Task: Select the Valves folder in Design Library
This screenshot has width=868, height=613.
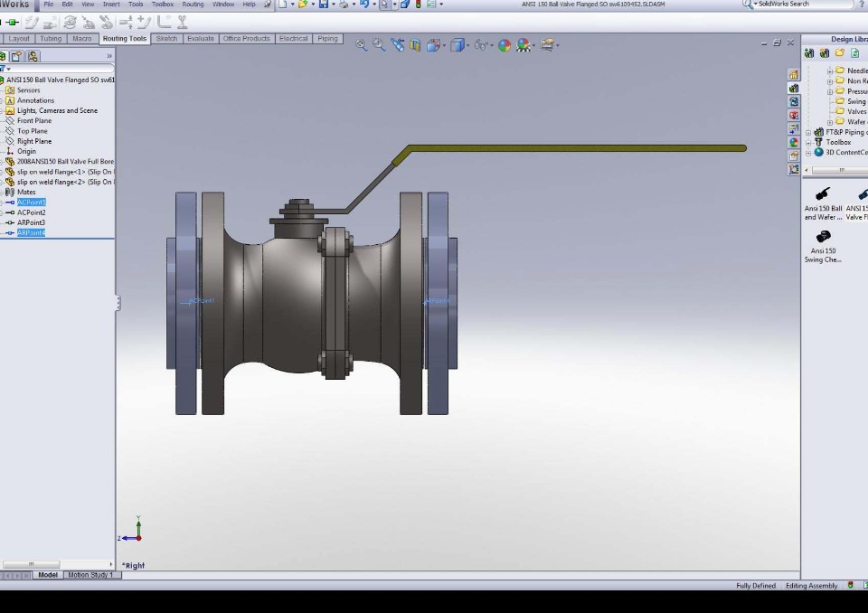Action: tap(856, 111)
